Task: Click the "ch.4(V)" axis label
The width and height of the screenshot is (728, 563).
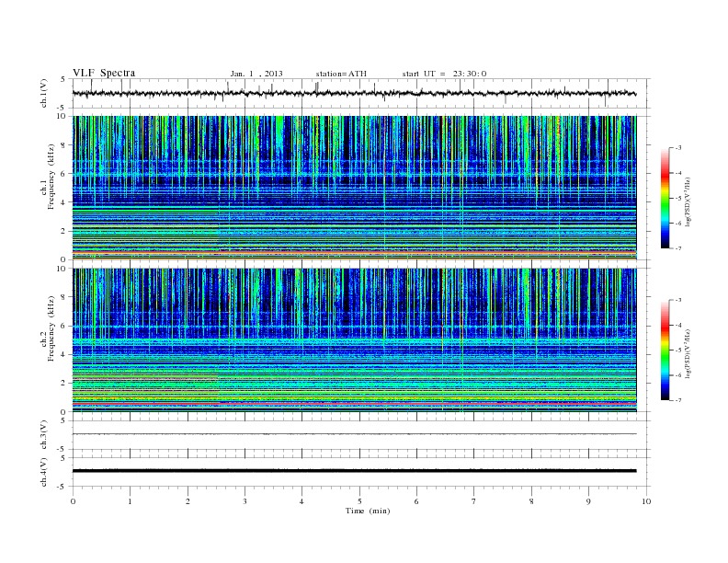Action: point(44,472)
